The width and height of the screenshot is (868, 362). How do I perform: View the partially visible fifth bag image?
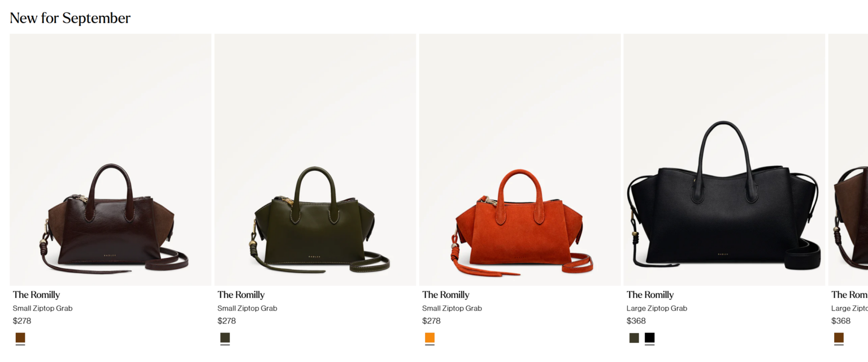click(x=848, y=160)
